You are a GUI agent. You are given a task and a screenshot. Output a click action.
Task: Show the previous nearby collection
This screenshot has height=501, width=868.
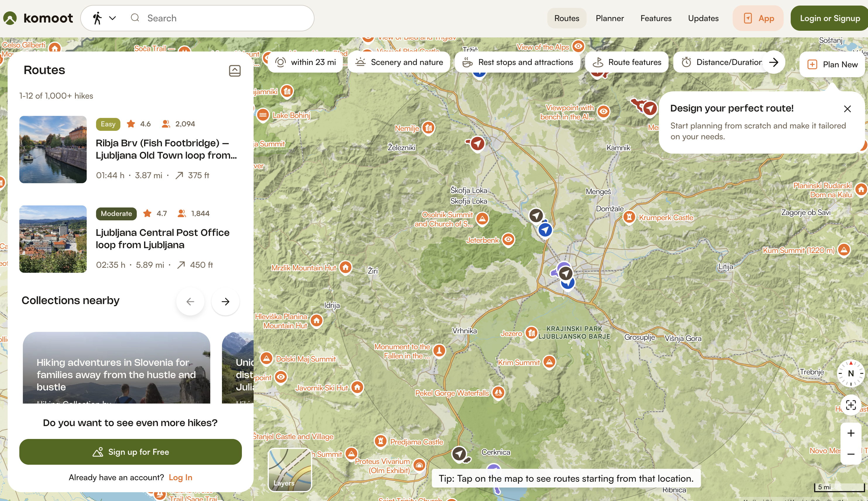tap(190, 301)
